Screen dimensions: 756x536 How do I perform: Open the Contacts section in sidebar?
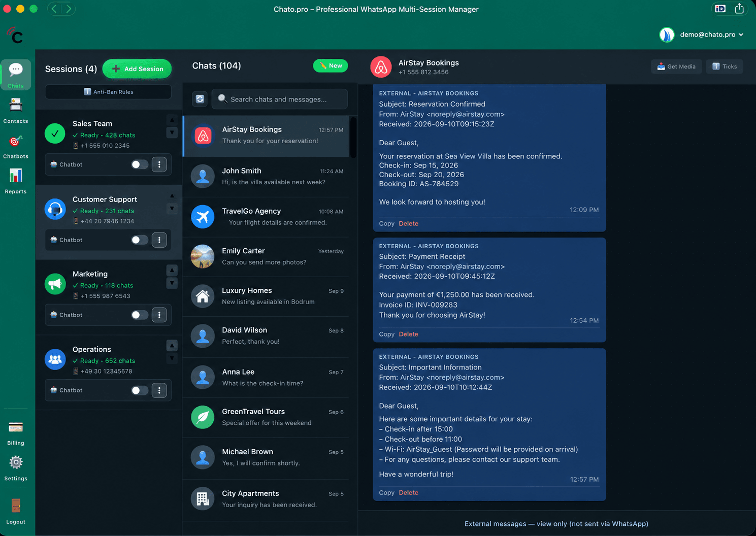coord(16,110)
